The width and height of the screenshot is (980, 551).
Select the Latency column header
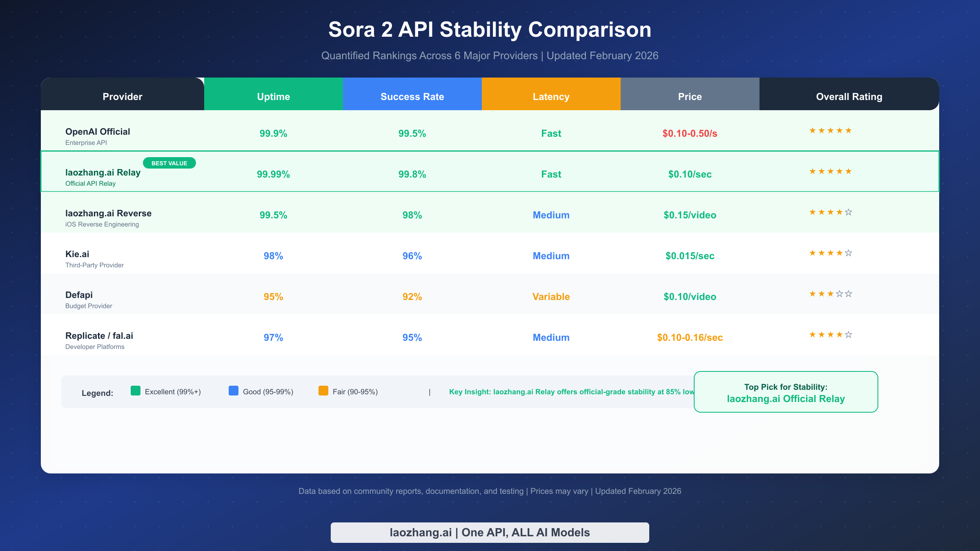pos(551,96)
